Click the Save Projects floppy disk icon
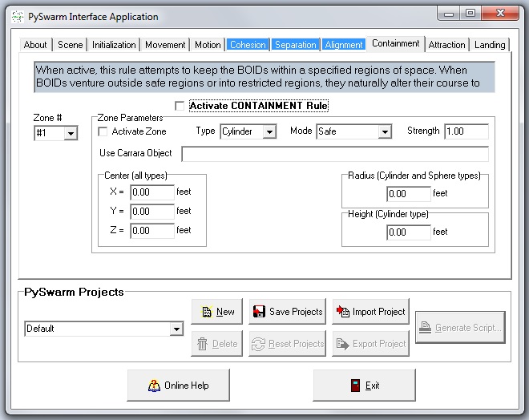This screenshot has height=420, width=529. (259, 311)
